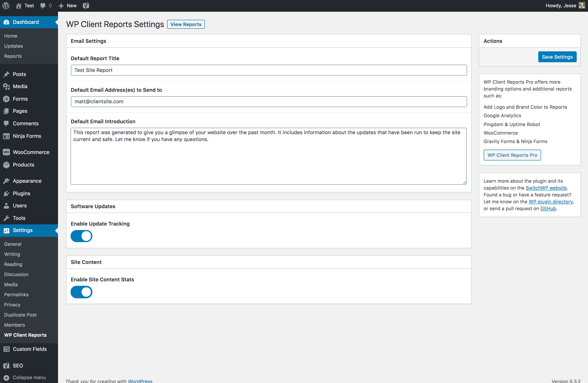
Task: Open the Products sidebar icon
Action: pyautogui.click(x=7, y=165)
